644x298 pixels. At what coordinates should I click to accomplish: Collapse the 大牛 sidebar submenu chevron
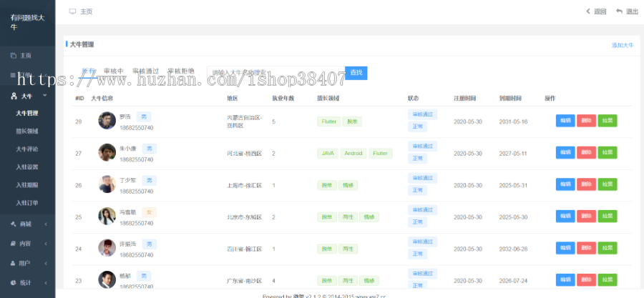[x=45, y=96]
